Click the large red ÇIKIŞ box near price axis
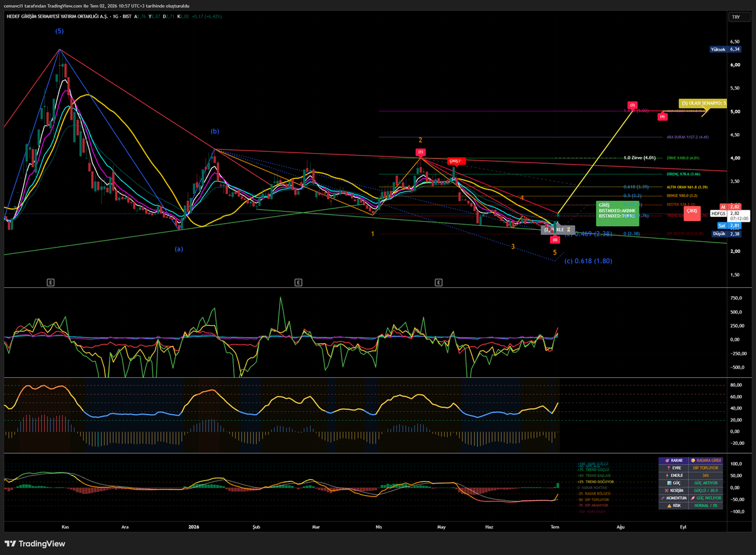This screenshot has width=756, height=555. point(692,214)
